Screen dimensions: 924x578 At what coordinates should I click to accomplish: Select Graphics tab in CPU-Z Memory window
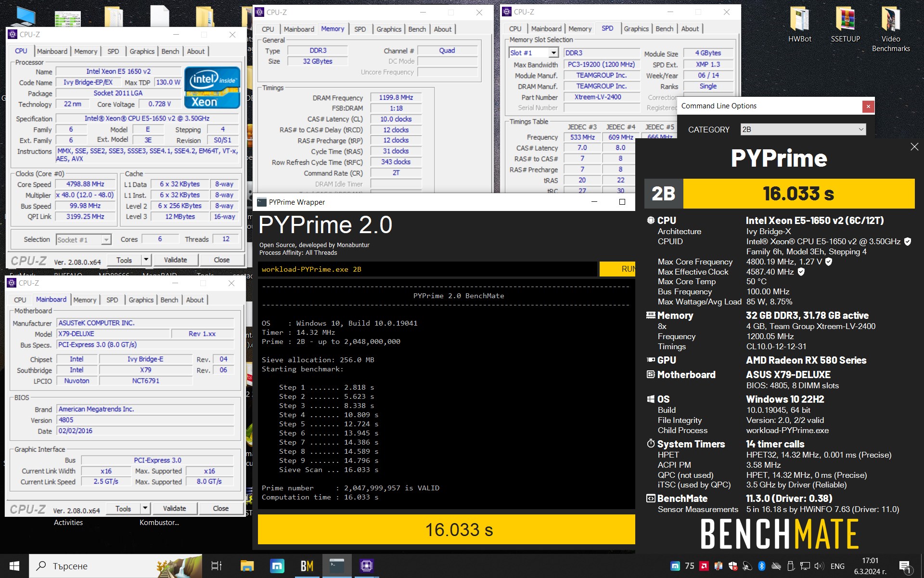pyautogui.click(x=389, y=29)
